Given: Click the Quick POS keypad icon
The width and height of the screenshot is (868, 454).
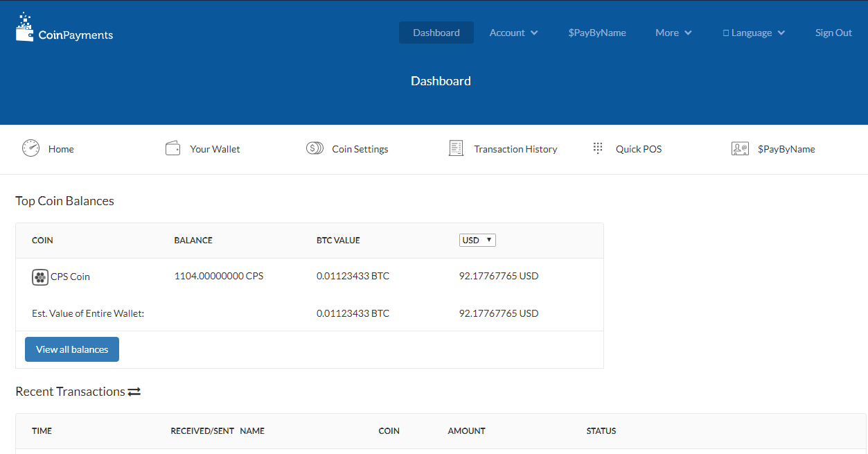Looking at the screenshot, I should tap(598, 148).
